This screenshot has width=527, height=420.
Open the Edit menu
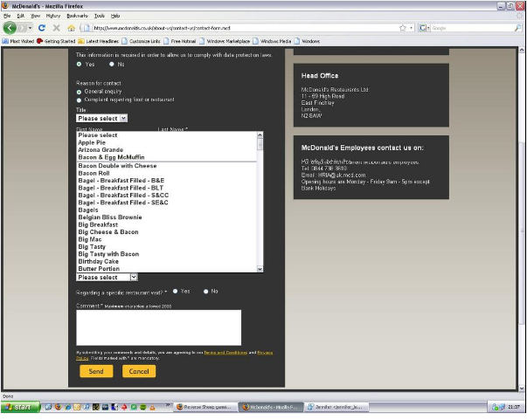20,16
